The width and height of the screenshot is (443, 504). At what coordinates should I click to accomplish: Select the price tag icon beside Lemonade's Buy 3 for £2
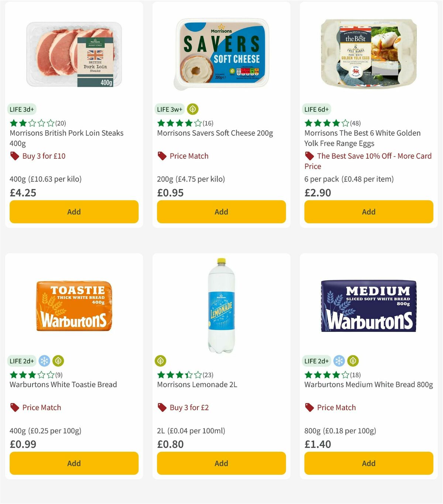point(162,408)
